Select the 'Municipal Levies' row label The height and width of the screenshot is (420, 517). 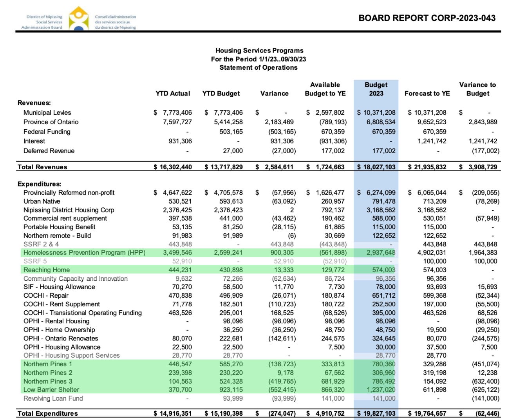47,112
